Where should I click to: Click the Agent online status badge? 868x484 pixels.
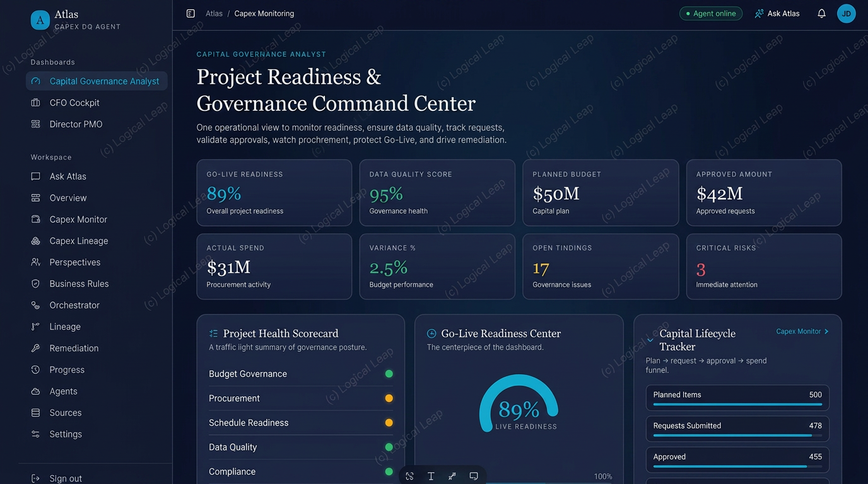tap(711, 13)
